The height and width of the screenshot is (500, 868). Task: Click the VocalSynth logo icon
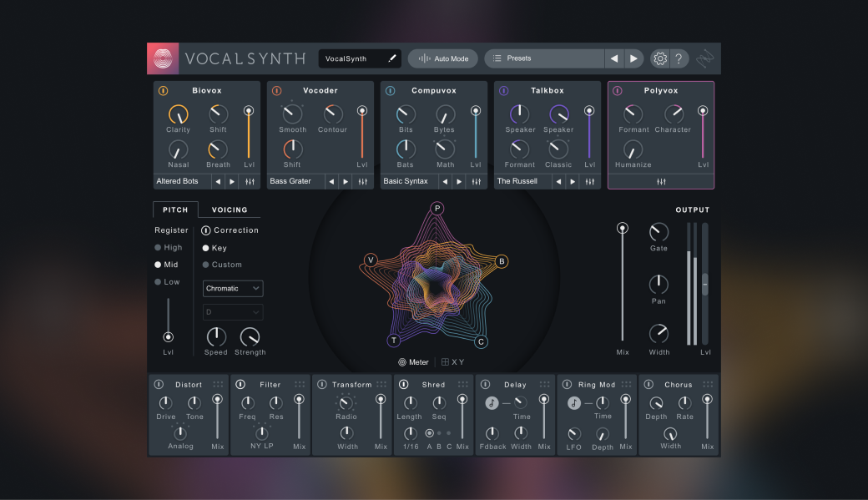click(x=163, y=58)
